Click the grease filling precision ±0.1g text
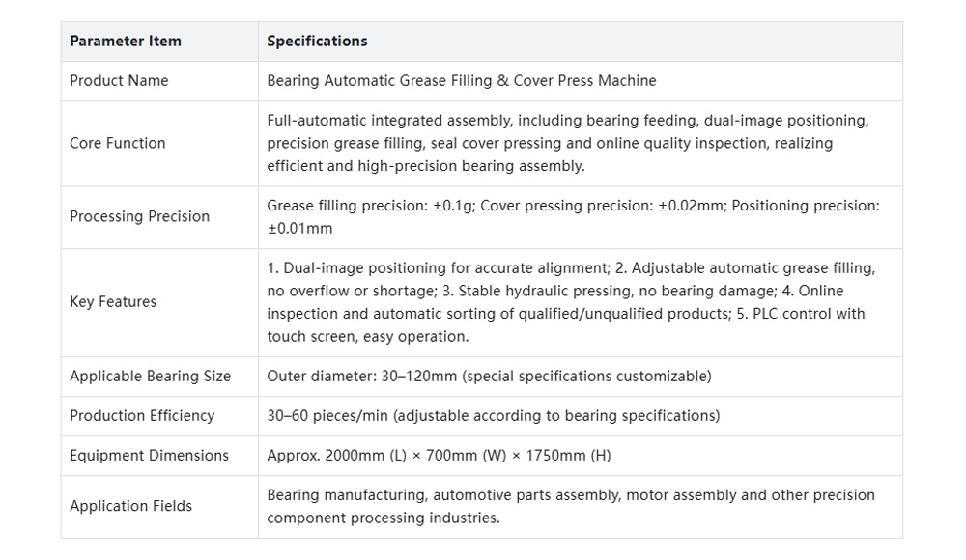Image resolution: width=966 pixels, height=560 pixels. (x=371, y=205)
